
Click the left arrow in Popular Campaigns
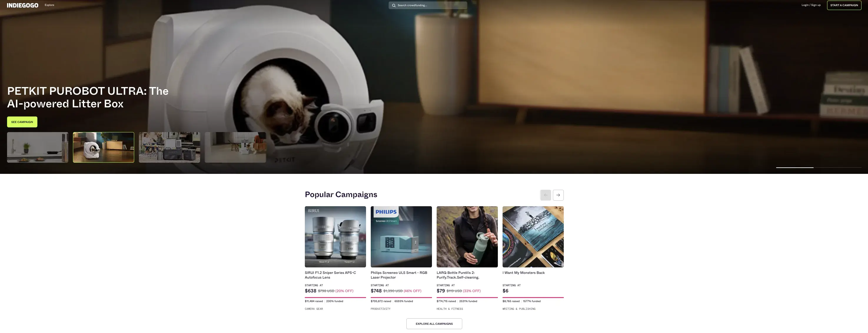point(546,195)
